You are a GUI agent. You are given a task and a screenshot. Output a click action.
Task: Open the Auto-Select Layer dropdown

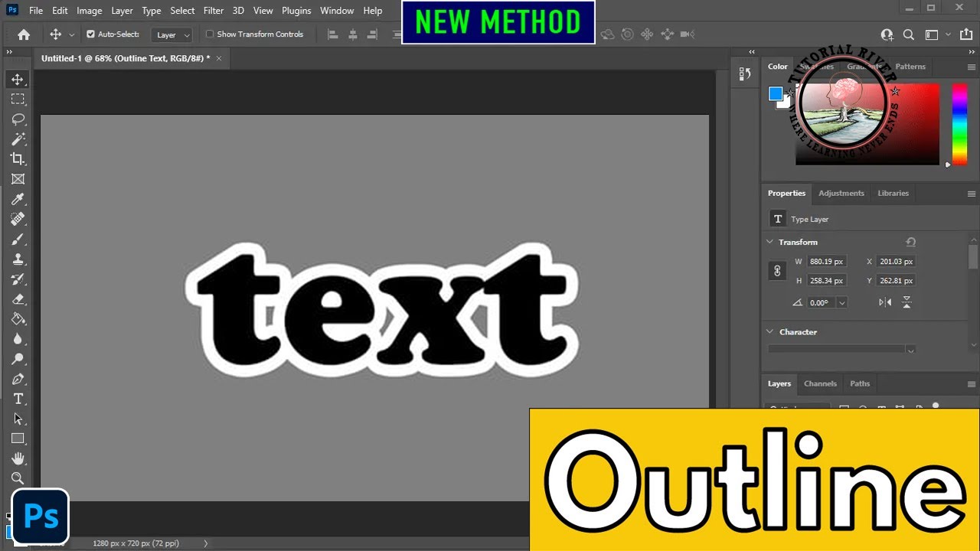pyautogui.click(x=171, y=35)
